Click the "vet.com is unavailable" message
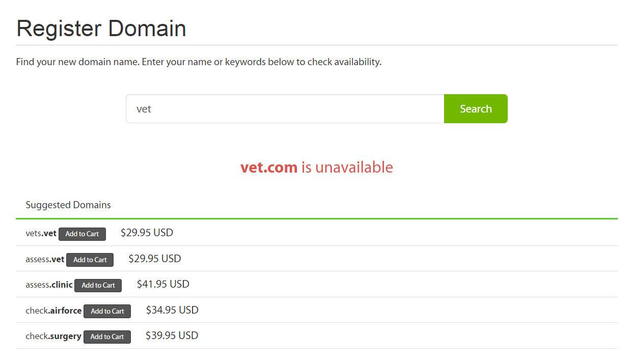 (x=317, y=167)
